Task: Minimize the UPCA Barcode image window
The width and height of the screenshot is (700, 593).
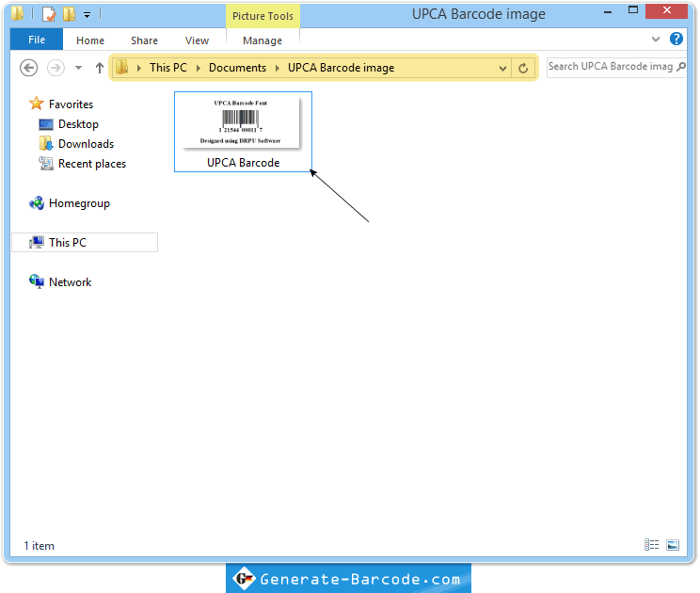Action: click(x=608, y=12)
